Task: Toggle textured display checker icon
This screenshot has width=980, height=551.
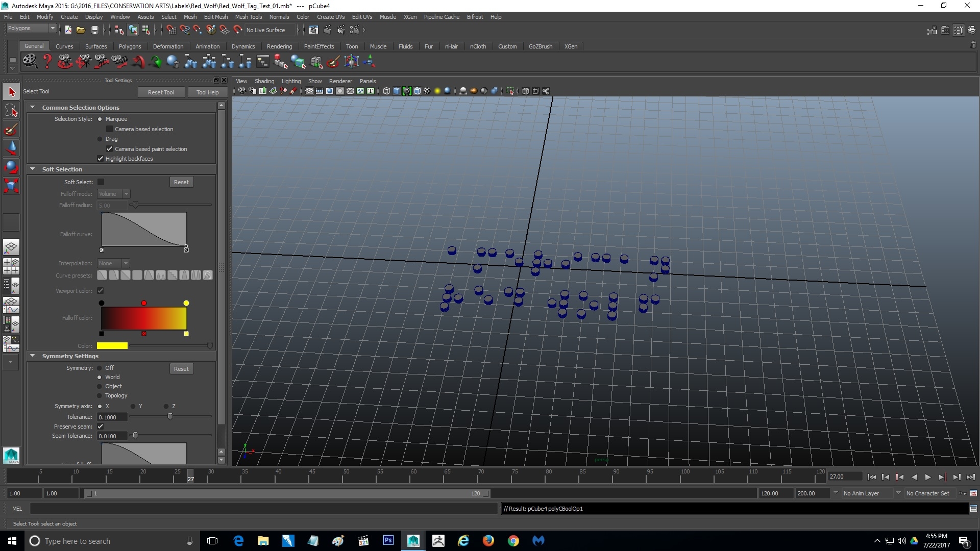Action: (x=427, y=91)
